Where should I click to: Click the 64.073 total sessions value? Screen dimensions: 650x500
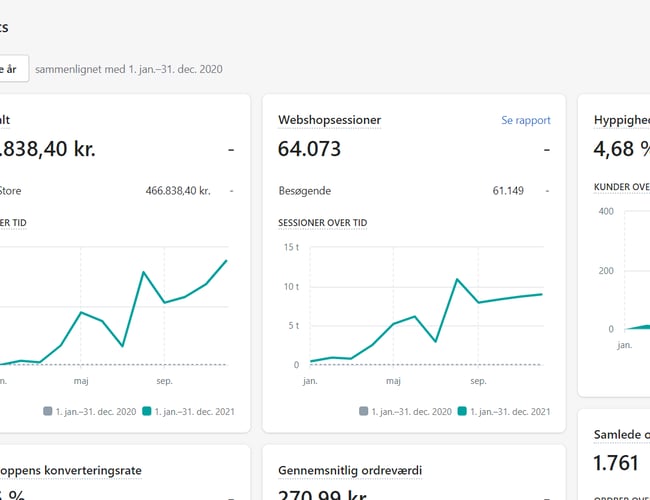tap(309, 149)
